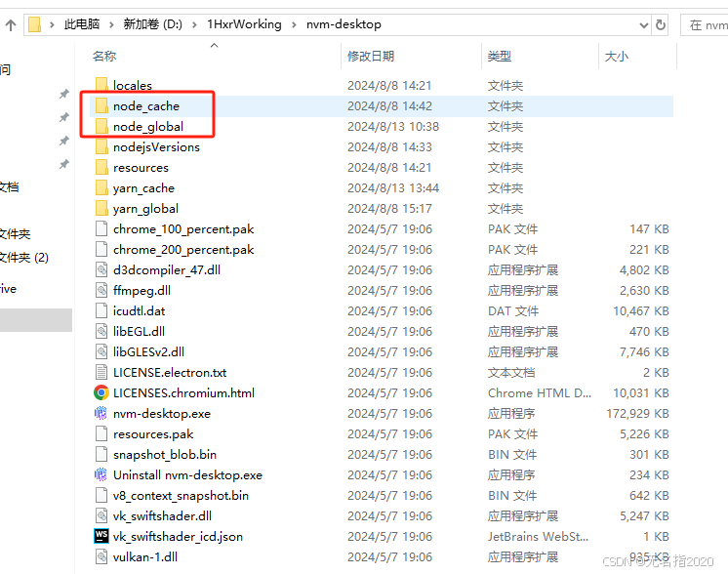
Task: Open address bar history dropdown
Action: click(x=643, y=25)
